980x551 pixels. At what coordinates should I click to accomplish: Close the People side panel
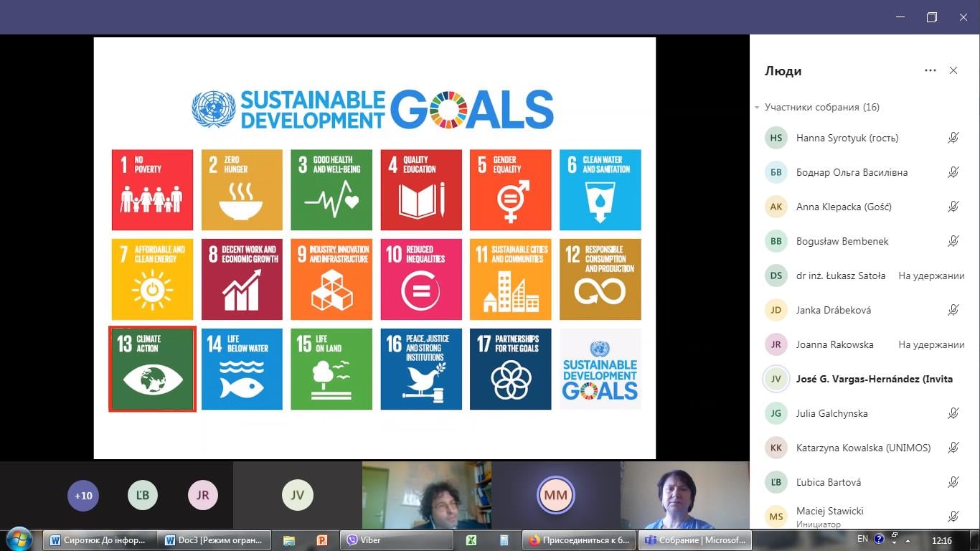point(953,70)
